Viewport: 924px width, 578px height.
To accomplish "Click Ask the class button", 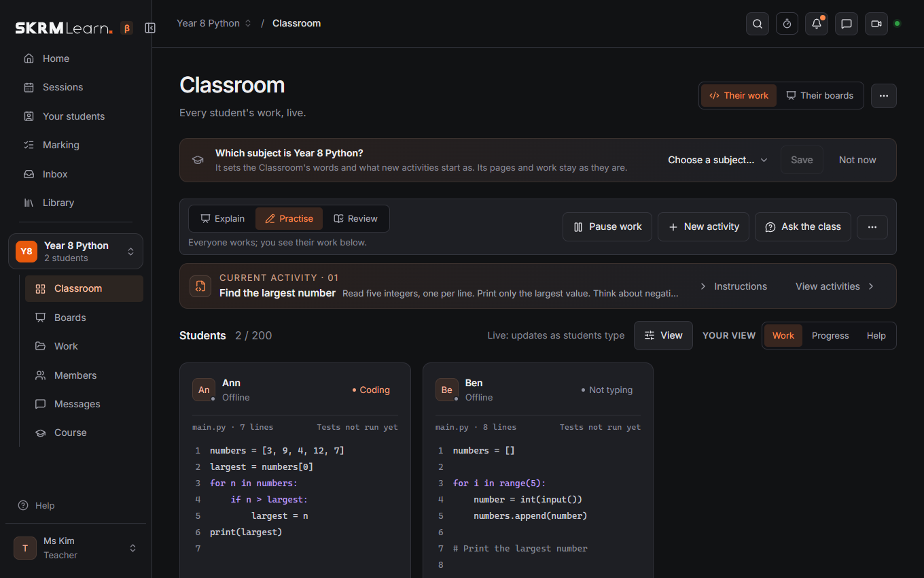I will [802, 227].
